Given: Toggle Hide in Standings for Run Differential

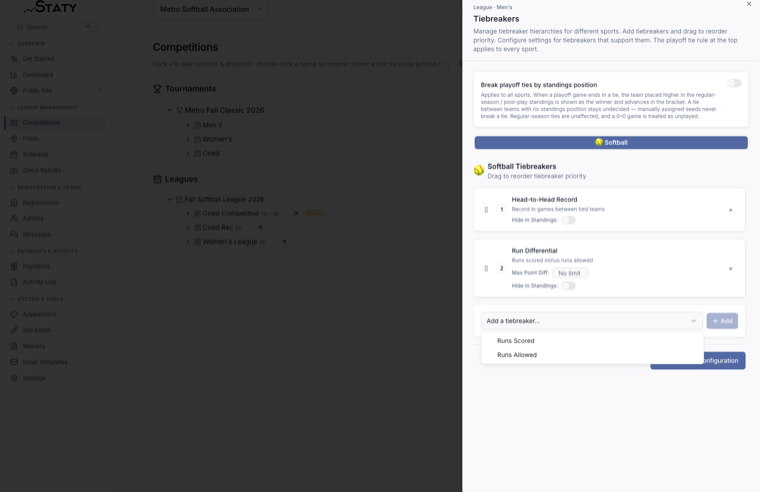Looking at the screenshot, I should pos(568,286).
